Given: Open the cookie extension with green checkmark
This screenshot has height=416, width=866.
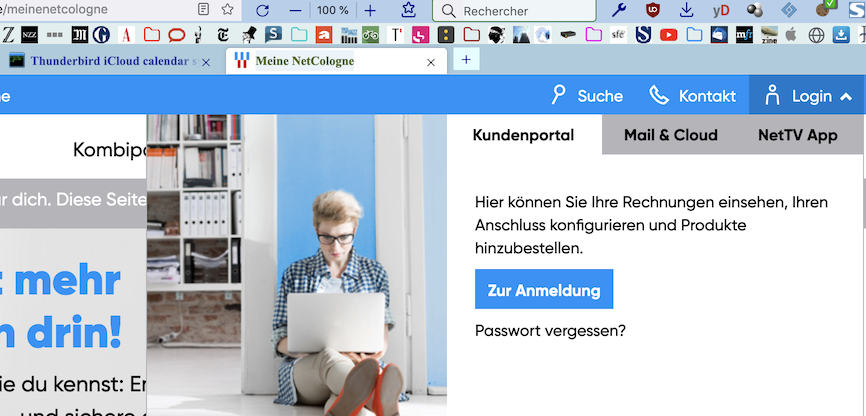Looking at the screenshot, I should [825, 8].
